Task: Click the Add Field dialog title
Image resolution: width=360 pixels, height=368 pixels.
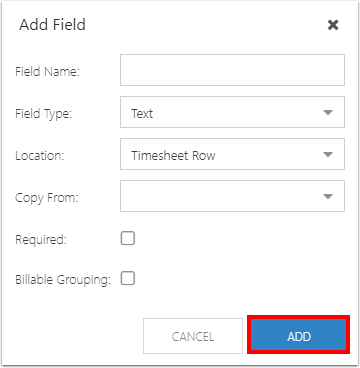Action: click(x=52, y=25)
